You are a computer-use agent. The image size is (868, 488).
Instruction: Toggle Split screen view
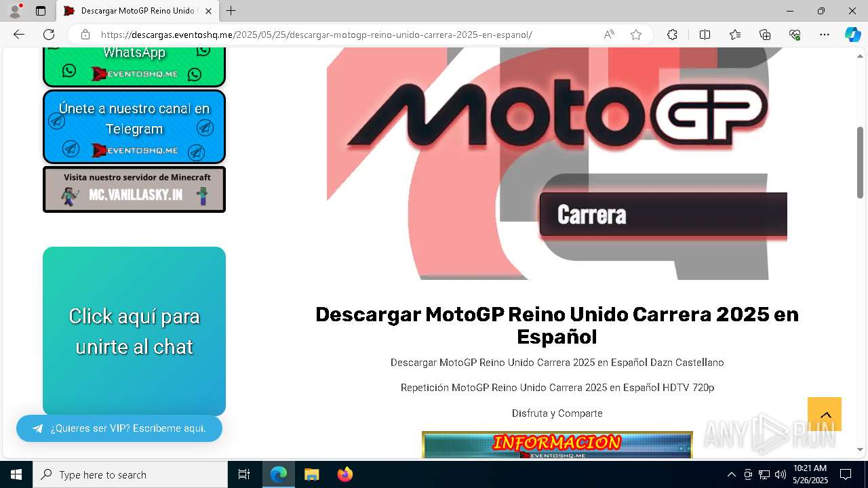[705, 35]
